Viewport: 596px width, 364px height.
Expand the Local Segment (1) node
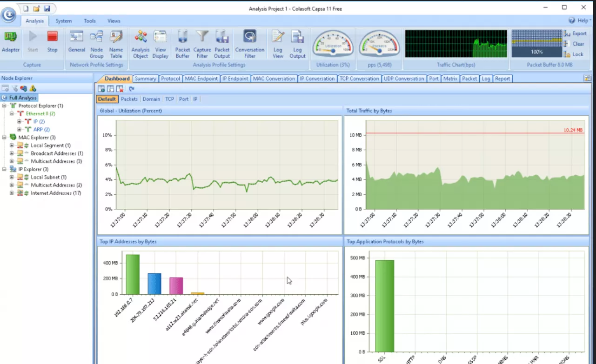tap(12, 146)
